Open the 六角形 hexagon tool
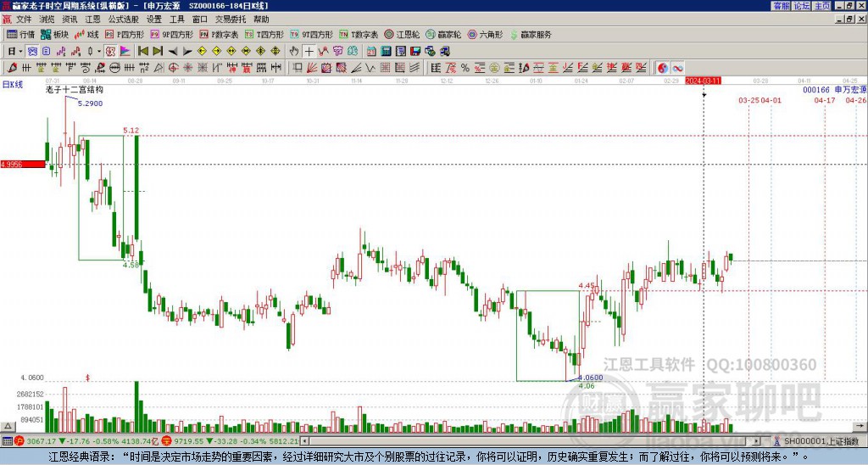868x465 pixels. pos(485,34)
